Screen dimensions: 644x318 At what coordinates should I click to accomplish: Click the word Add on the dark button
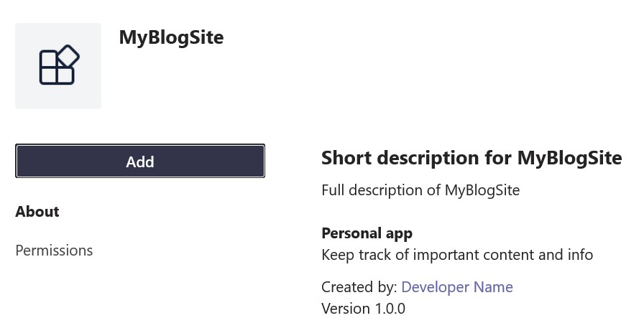pyautogui.click(x=140, y=162)
